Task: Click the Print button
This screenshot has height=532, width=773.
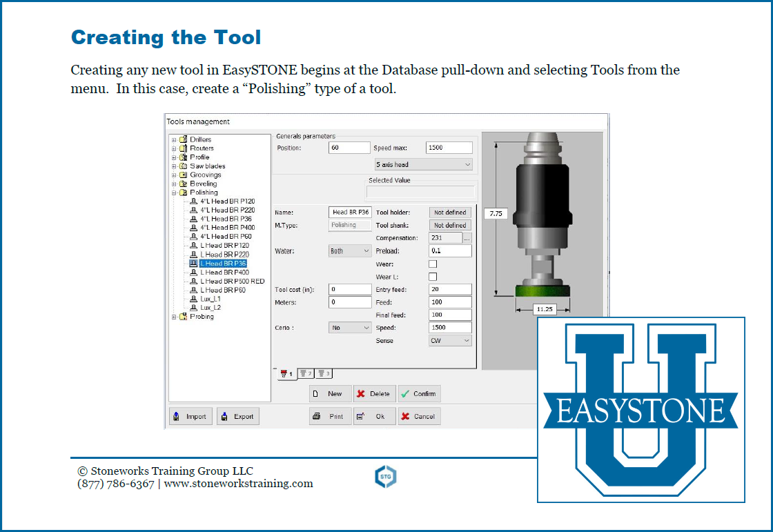Action: 331,417
